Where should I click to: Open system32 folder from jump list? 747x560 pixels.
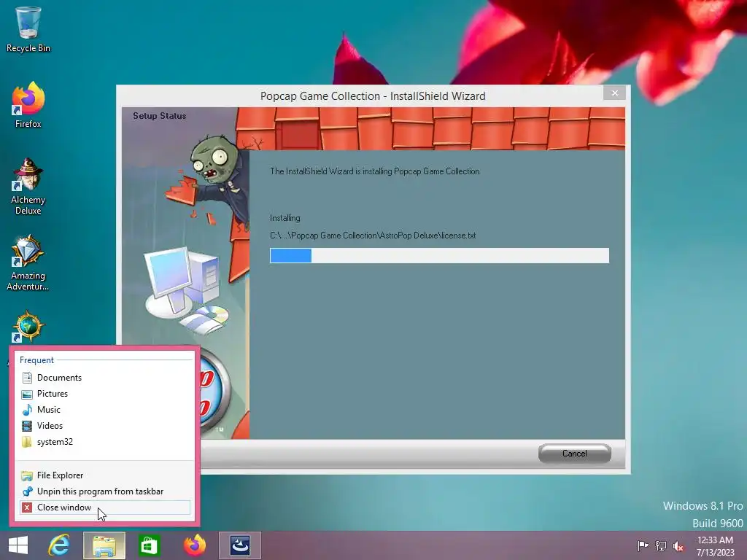point(105,442)
